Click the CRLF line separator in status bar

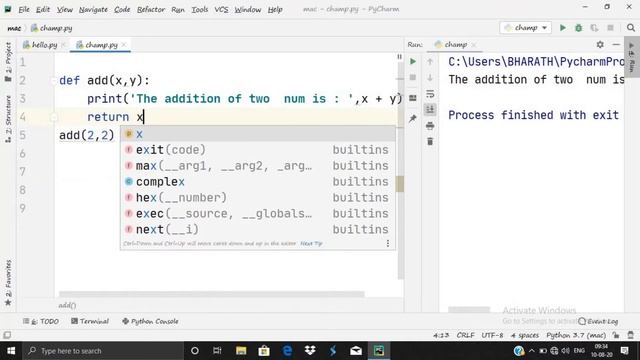coord(465,335)
